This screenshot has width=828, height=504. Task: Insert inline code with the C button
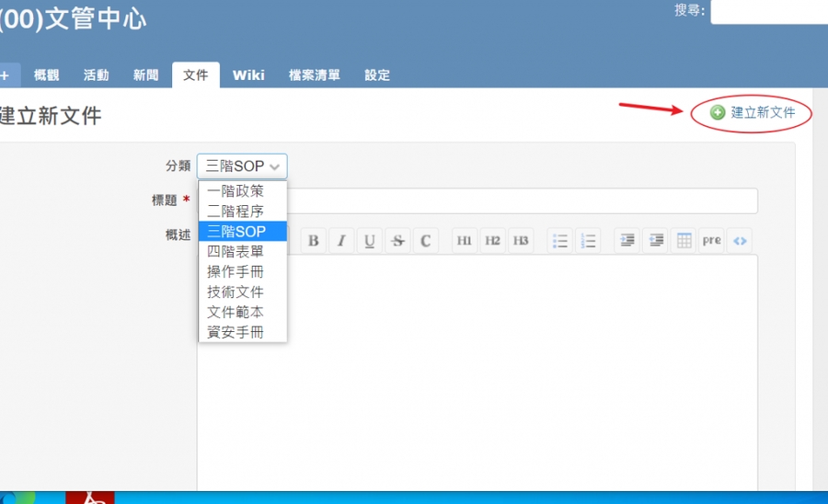coord(426,241)
